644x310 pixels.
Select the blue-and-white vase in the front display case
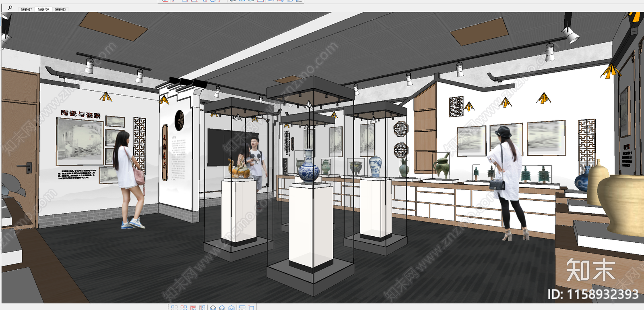(x=309, y=166)
